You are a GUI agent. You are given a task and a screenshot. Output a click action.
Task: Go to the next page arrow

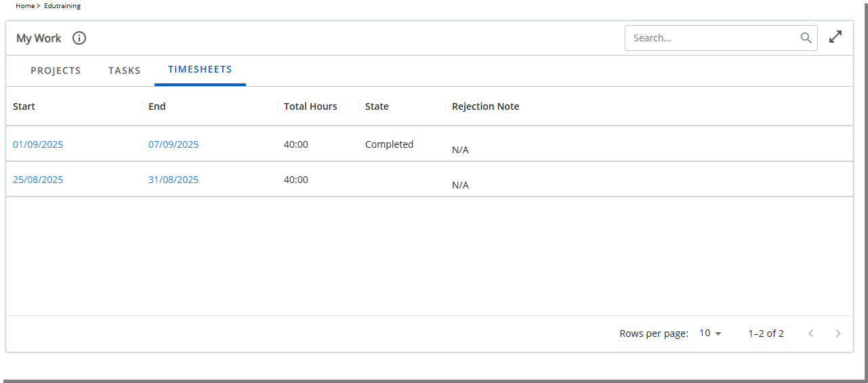838,334
